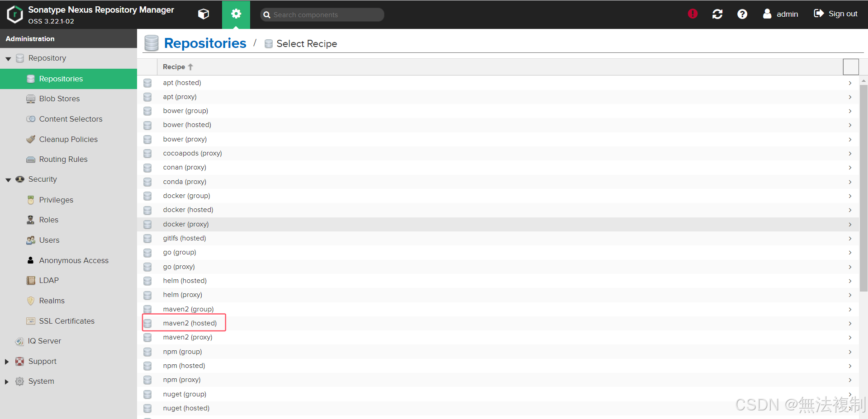Click the chevron arrow on helm (proxy) row

coord(850,295)
